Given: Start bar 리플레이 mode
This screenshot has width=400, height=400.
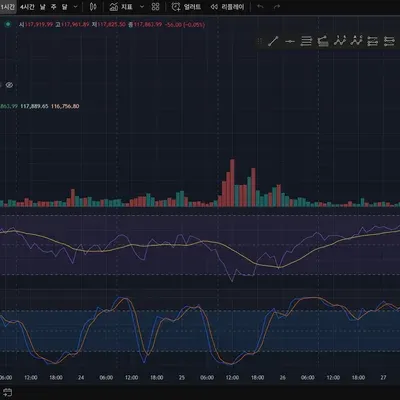Looking at the screenshot, I should click(228, 7).
